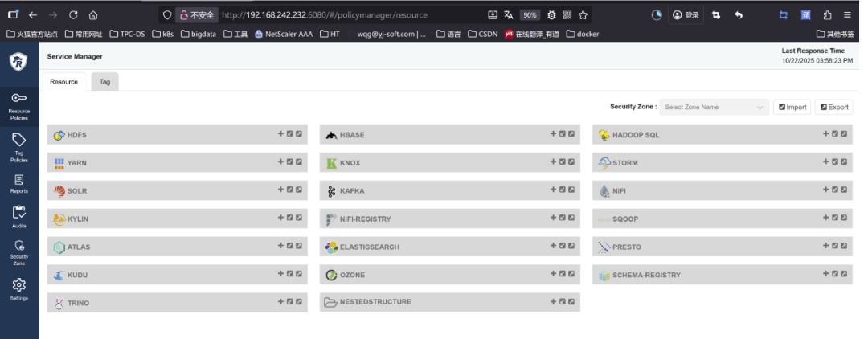Click the import icon in HADOOP SQL row
The width and height of the screenshot is (868, 339).
835,134
